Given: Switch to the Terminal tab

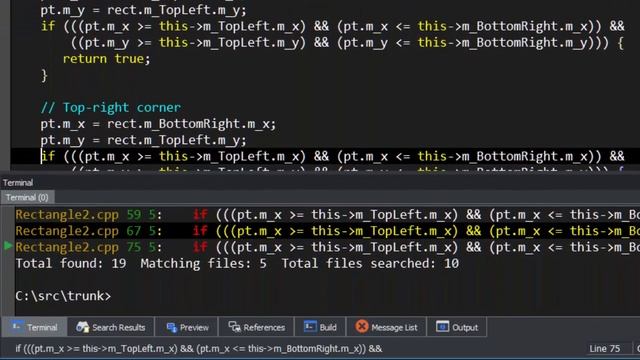Looking at the screenshot, I should (x=34, y=327).
